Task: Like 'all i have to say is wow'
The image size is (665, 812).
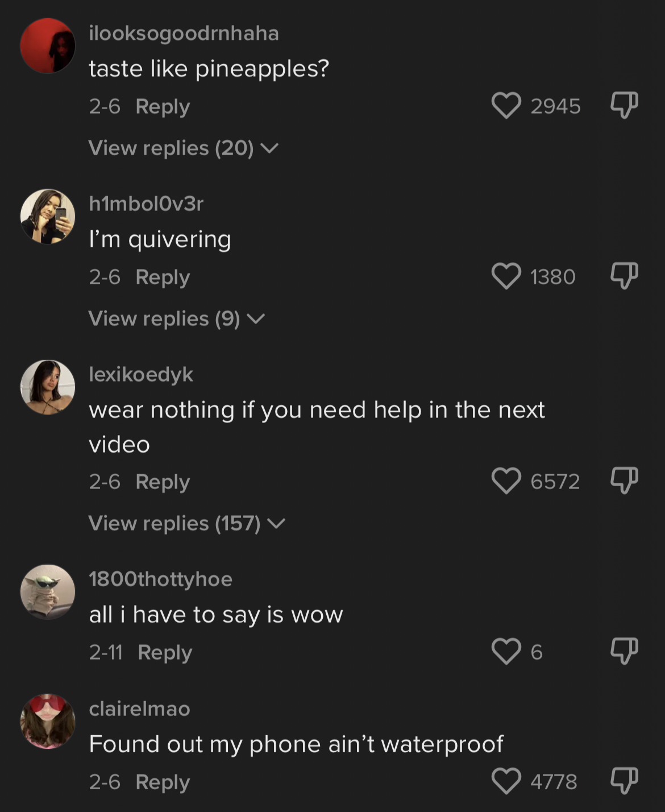Action: tap(506, 652)
